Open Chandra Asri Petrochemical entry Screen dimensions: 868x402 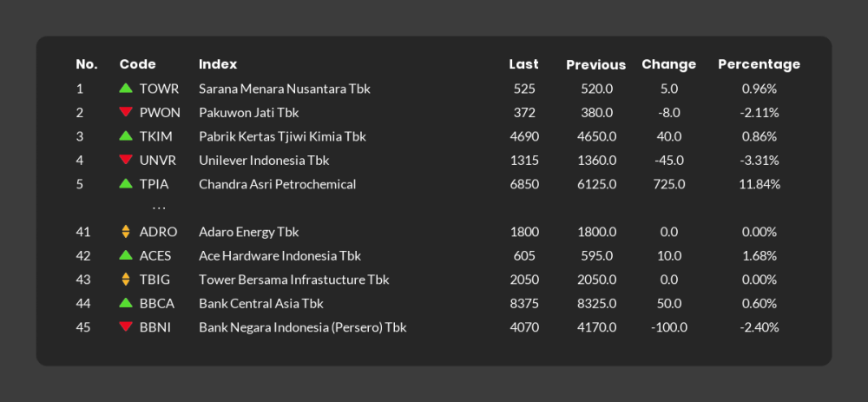point(278,184)
